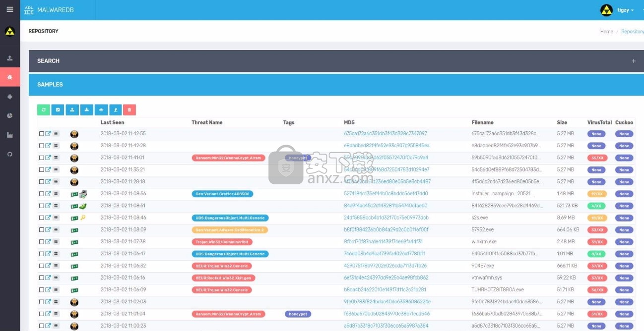Click the filename s2s.exe
This screenshot has width=644, height=331.
[479, 218]
